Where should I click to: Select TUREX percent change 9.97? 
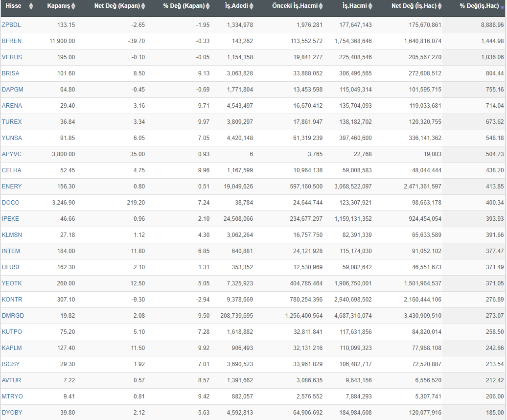[204, 122]
